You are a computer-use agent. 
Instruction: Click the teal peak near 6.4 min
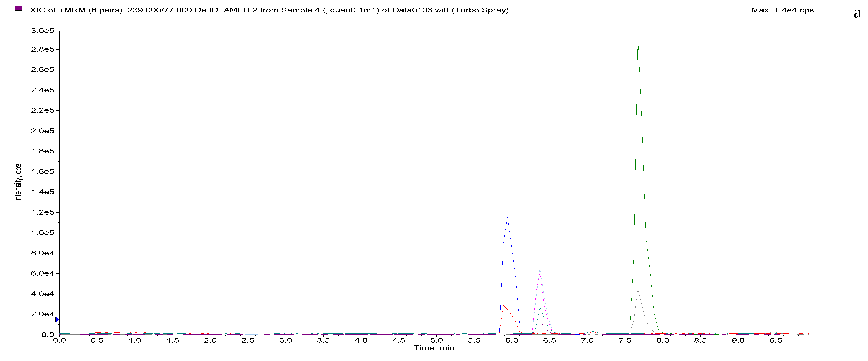[x=540, y=307]
